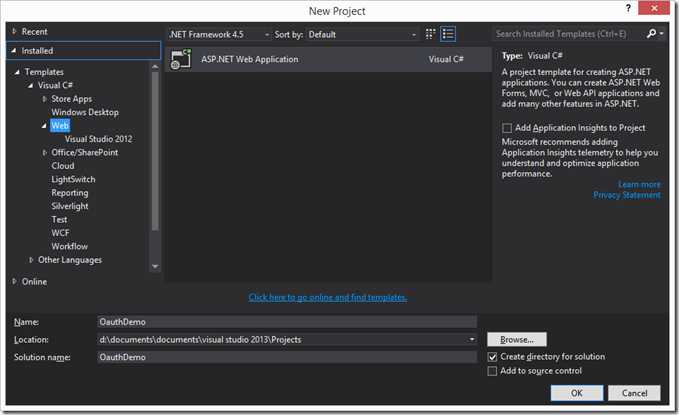
Task: Expand the Other Languages node arrow
Action: (31, 260)
